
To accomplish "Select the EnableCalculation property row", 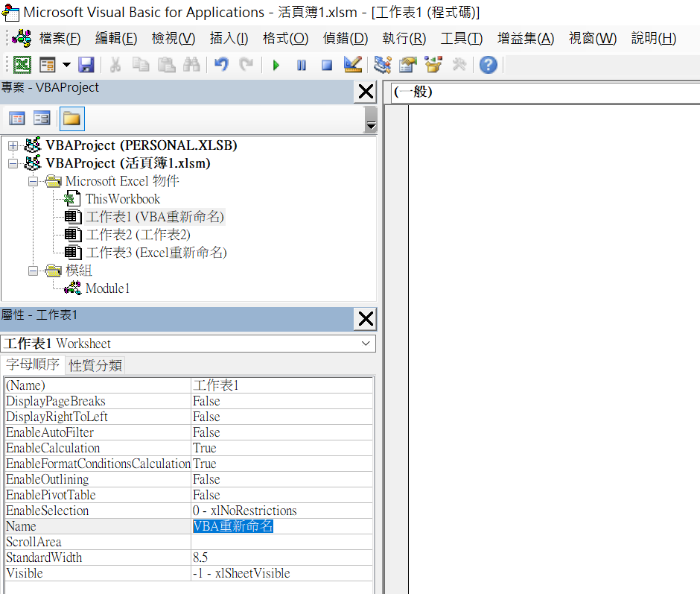I will pos(189,448).
